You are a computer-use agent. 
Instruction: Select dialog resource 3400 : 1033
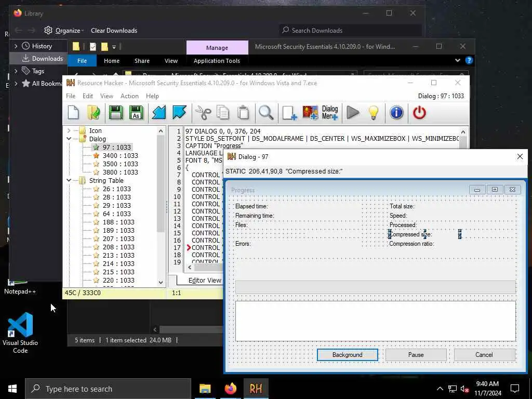120,155
